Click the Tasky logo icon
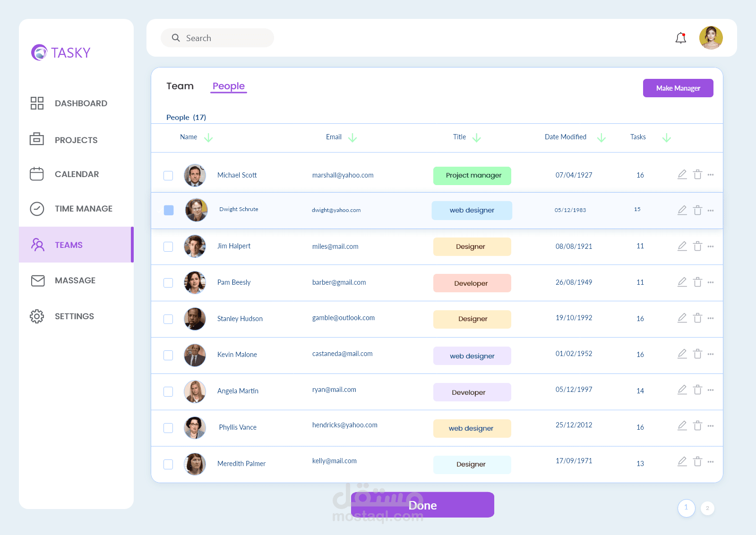Screen dimensions: 756x535 (x=39, y=52)
